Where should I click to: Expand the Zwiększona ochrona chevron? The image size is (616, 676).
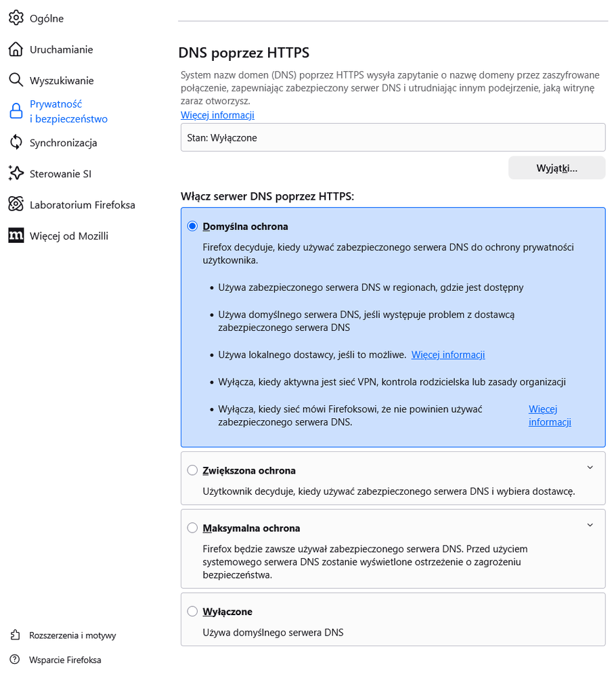(590, 468)
